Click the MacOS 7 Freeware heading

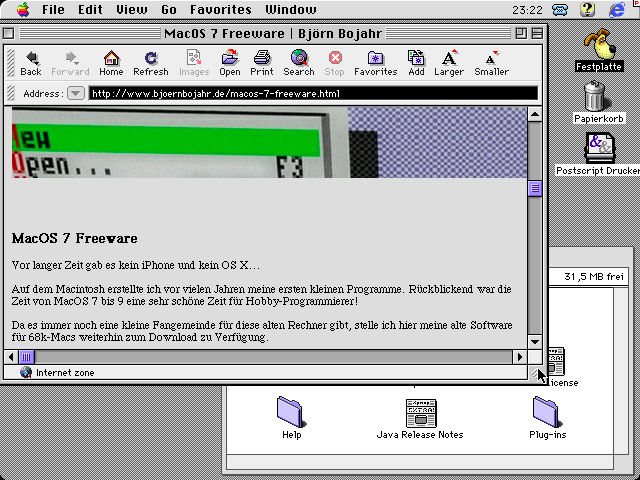[x=75, y=238]
